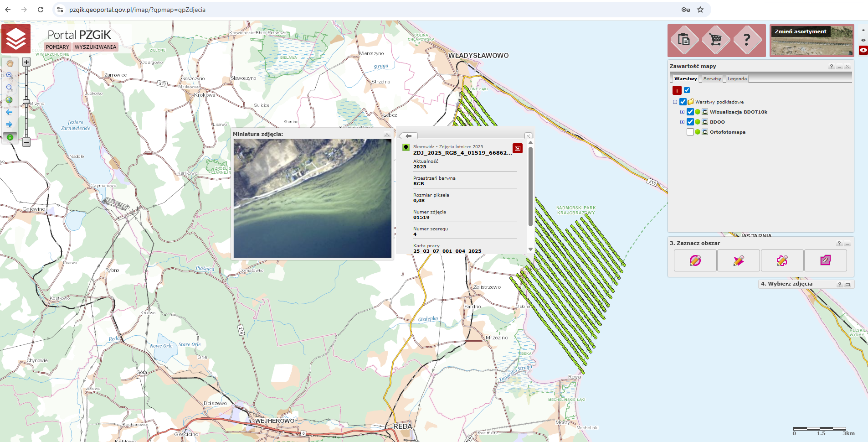Click the full extent globe icon
Viewport: 868px width, 442px height.
point(10,100)
